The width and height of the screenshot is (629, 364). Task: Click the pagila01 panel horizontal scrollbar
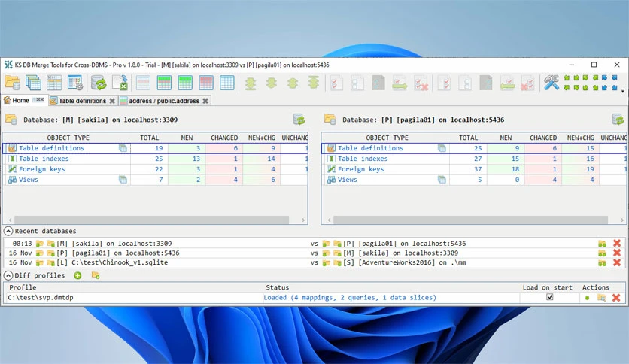tap(470, 220)
